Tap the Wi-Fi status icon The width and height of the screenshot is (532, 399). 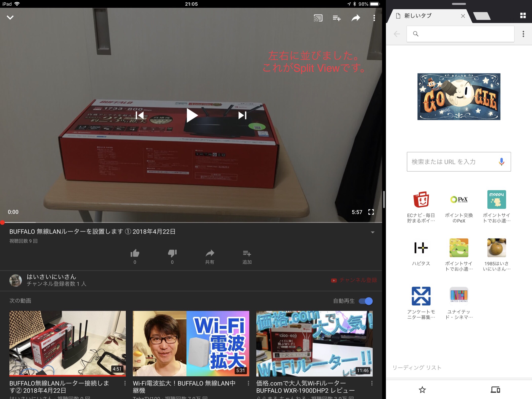tap(17, 4)
